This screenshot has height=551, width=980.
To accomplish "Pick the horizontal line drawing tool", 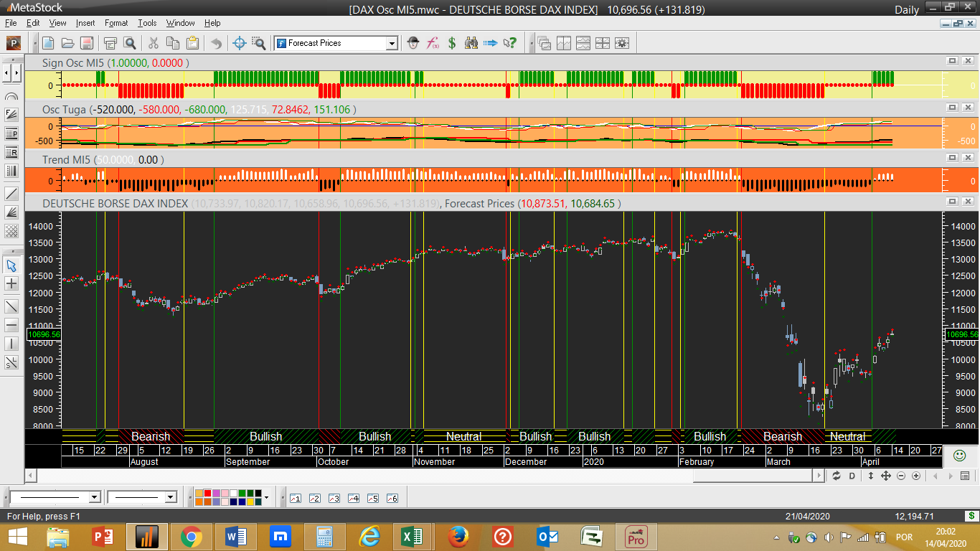I will point(11,325).
